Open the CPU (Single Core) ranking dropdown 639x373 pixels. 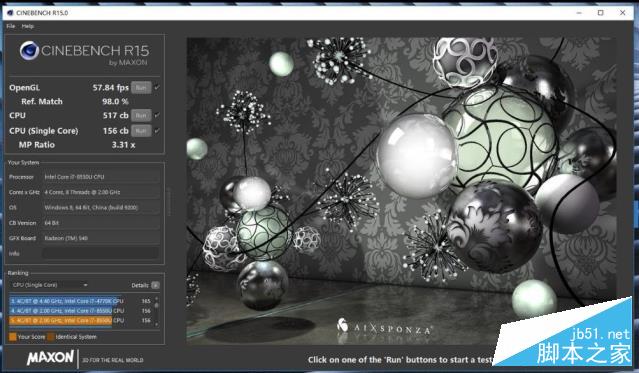(x=49, y=285)
